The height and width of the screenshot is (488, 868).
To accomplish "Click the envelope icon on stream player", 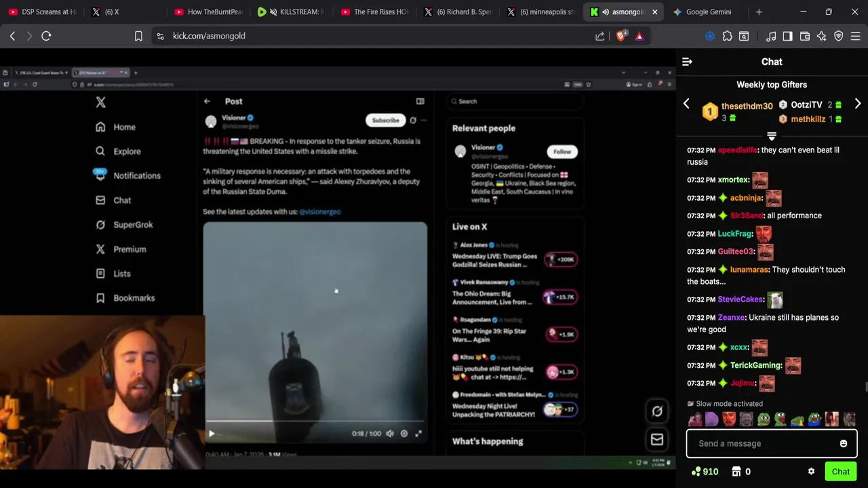I will click(x=657, y=440).
